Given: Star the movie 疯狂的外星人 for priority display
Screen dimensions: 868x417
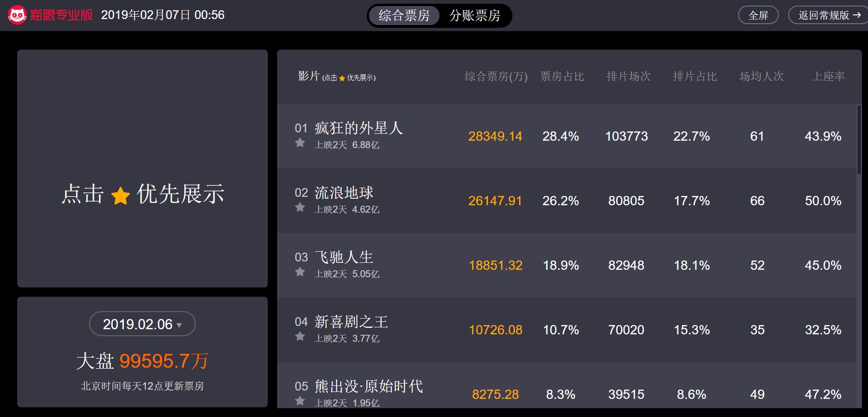Looking at the screenshot, I should (300, 143).
